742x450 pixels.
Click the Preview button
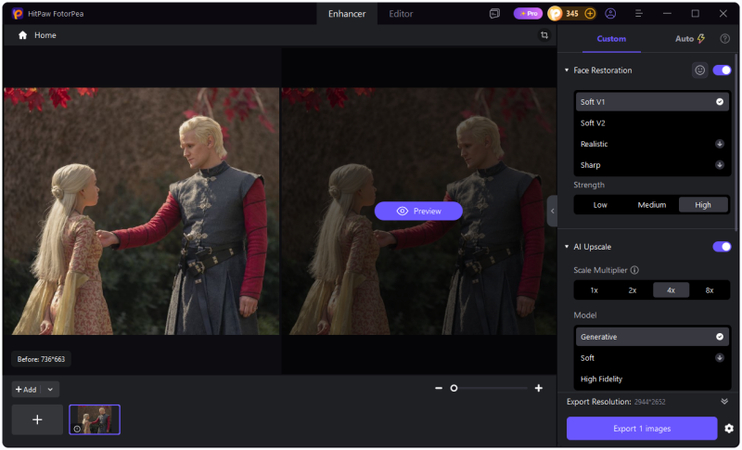pyautogui.click(x=418, y=211)
